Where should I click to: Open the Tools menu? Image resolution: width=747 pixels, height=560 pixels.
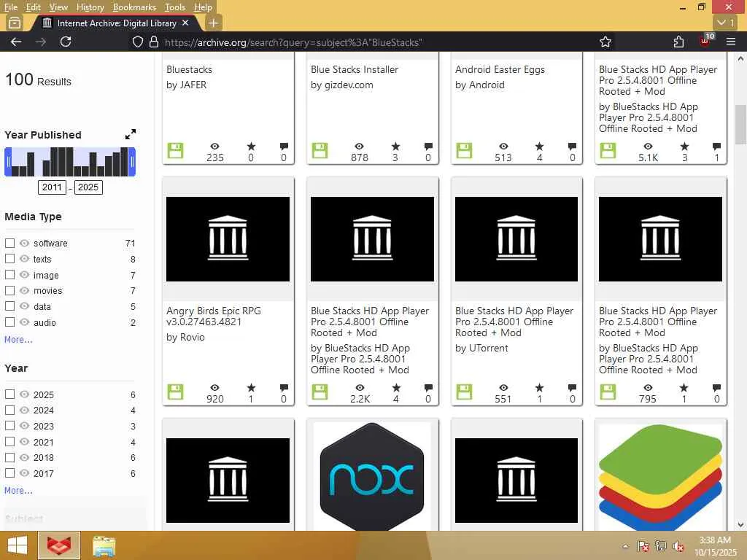coord(174,7)
